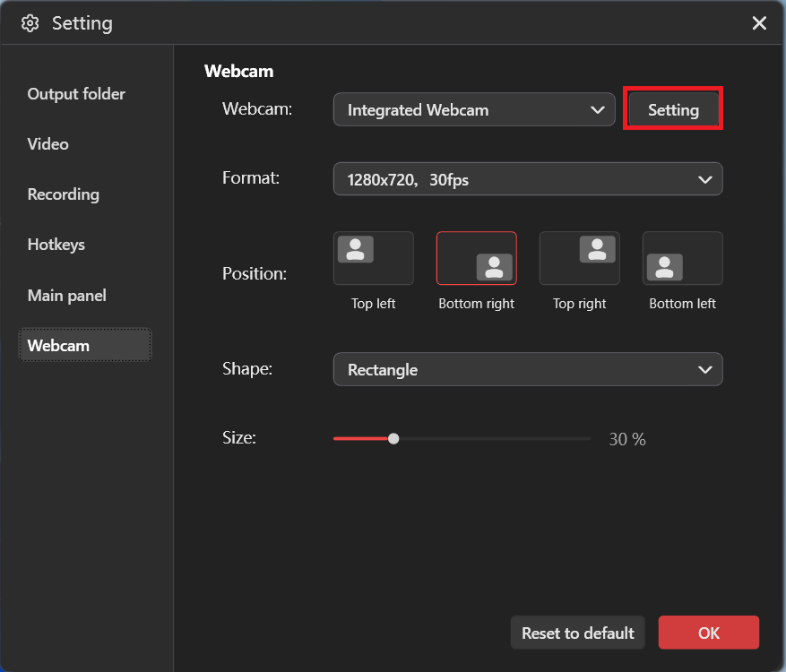Select Webcam in the settings sidebar

tap(58, 344)
